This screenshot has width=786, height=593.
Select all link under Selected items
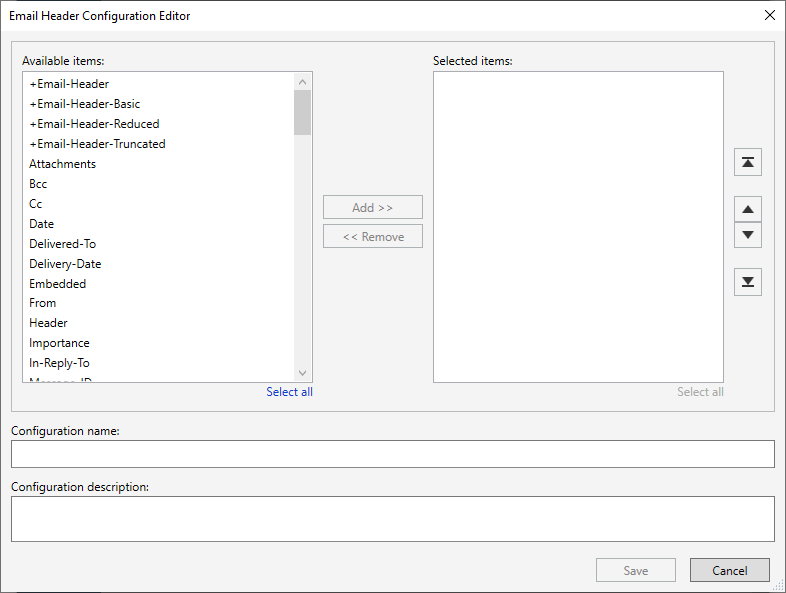click(x=700, y=391)
